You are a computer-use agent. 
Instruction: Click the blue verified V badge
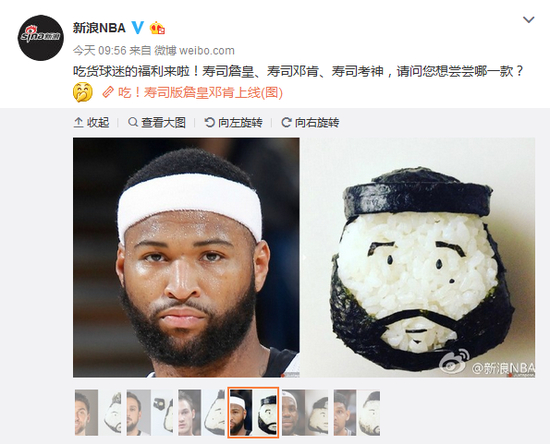coord(138,27)
